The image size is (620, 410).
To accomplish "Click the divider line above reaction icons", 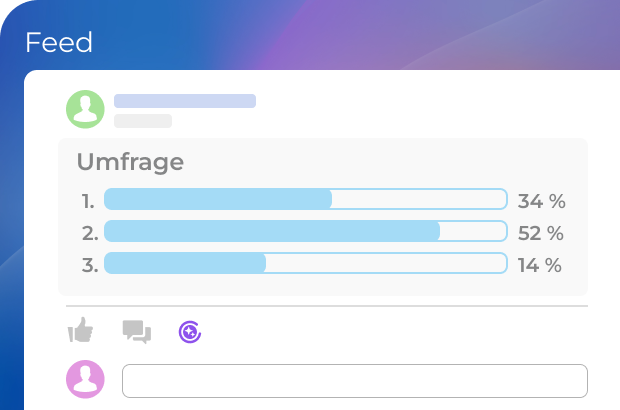I will 326,306.
